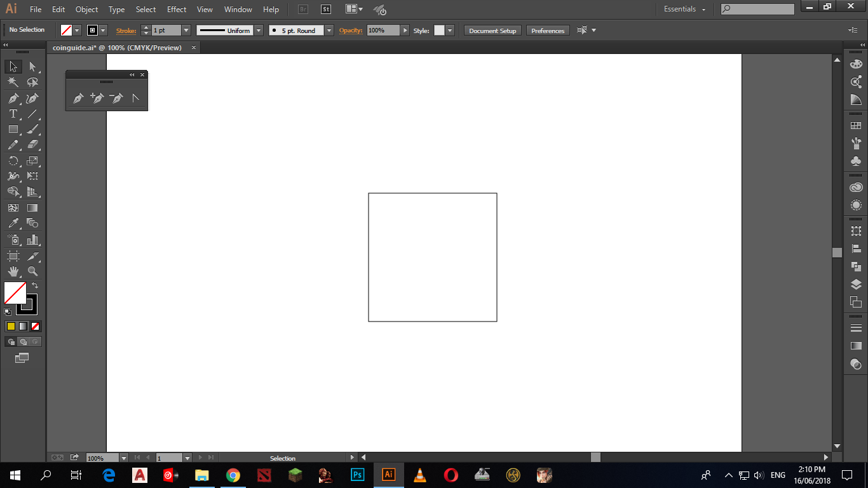Open the Swatches panel from right dock
868x488 pixels.
856,126
